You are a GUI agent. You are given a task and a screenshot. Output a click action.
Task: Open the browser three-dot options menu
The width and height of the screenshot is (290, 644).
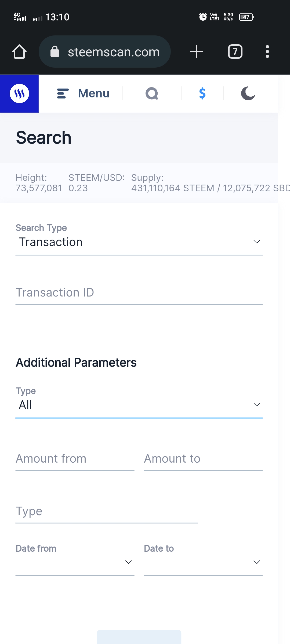point(267,52)
